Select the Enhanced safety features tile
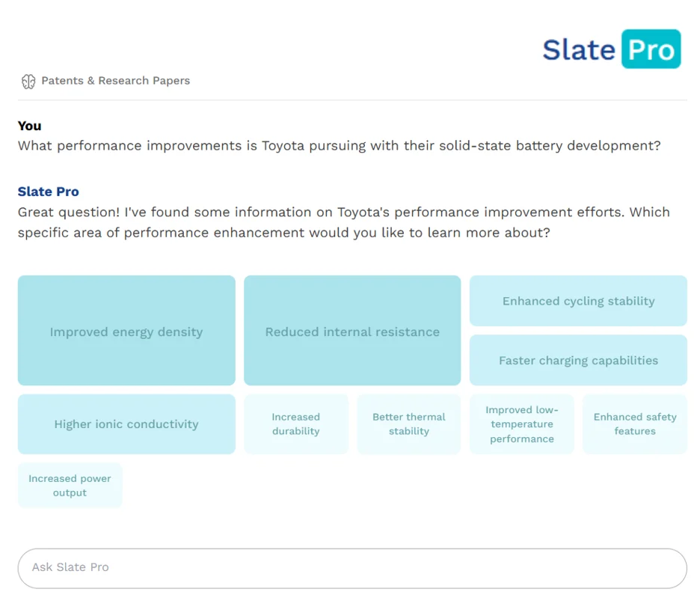Viewport: 700px width, 595px height. coord(635,424)
